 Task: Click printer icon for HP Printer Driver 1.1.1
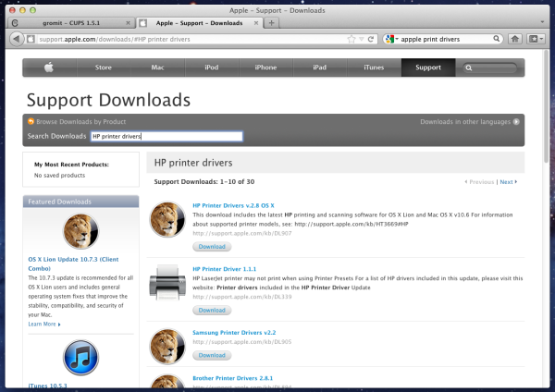pos(167,283)
